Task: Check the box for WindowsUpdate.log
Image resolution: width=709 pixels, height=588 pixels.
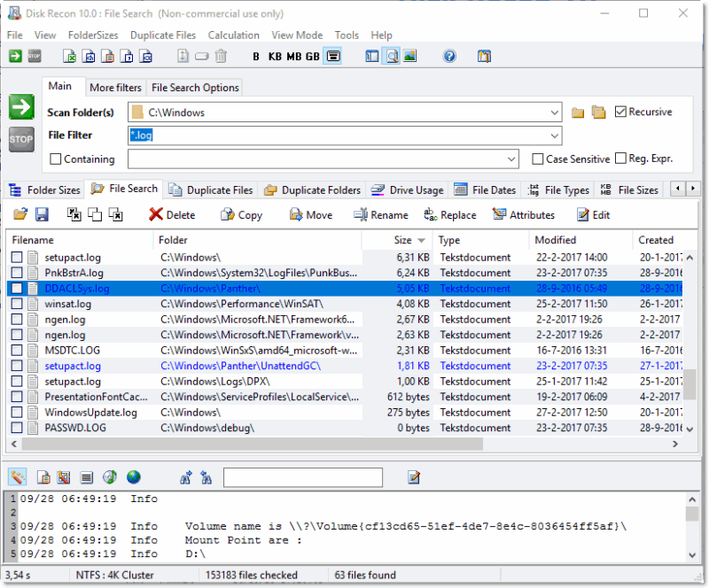Action: (17, 412)
